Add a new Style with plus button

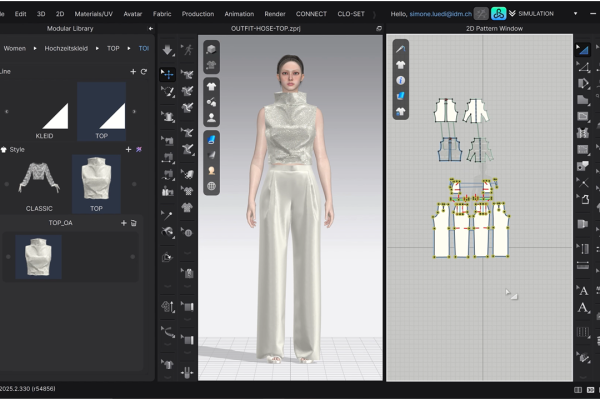(129, 150)
